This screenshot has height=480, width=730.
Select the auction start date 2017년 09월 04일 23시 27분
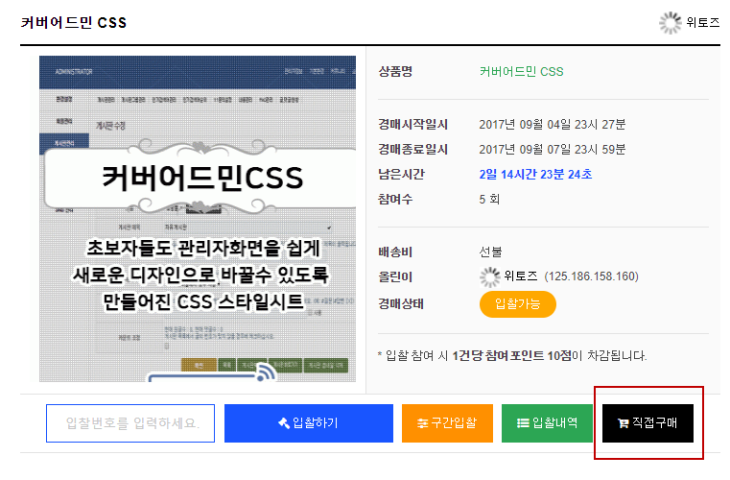[553, 125]
